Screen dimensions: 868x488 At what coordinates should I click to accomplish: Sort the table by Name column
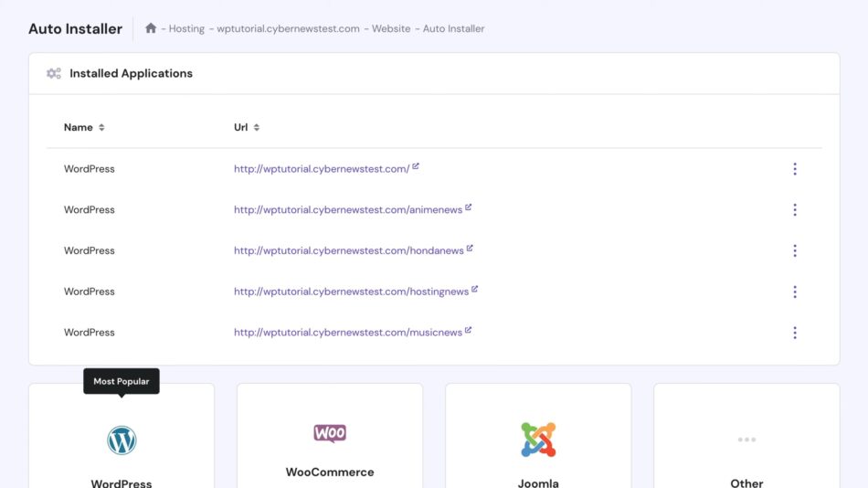coord(84,127)
